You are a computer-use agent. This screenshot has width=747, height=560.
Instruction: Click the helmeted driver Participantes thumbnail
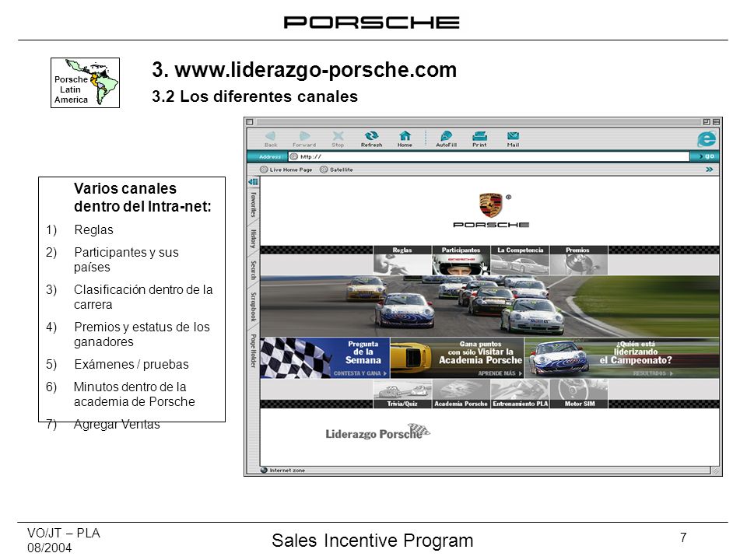(461, 264)
